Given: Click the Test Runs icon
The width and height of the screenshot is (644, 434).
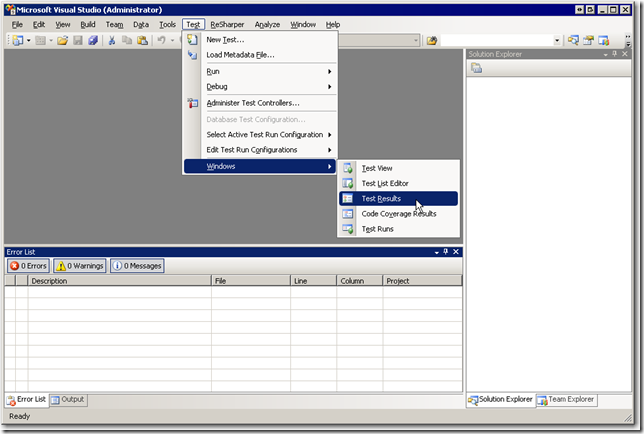Looking at the screenshot, I should click(348, 229).
